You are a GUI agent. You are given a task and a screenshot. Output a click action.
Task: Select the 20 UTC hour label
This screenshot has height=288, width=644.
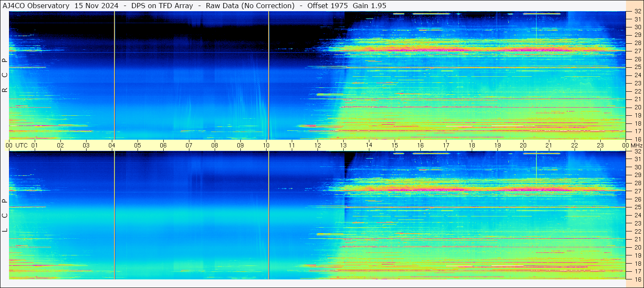[x=523, y=145]
